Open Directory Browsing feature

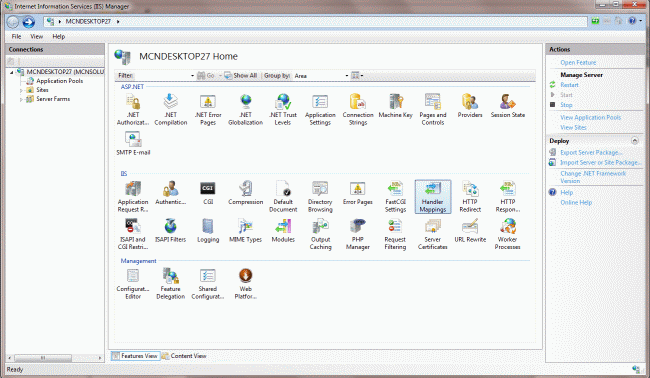[320, 196]
